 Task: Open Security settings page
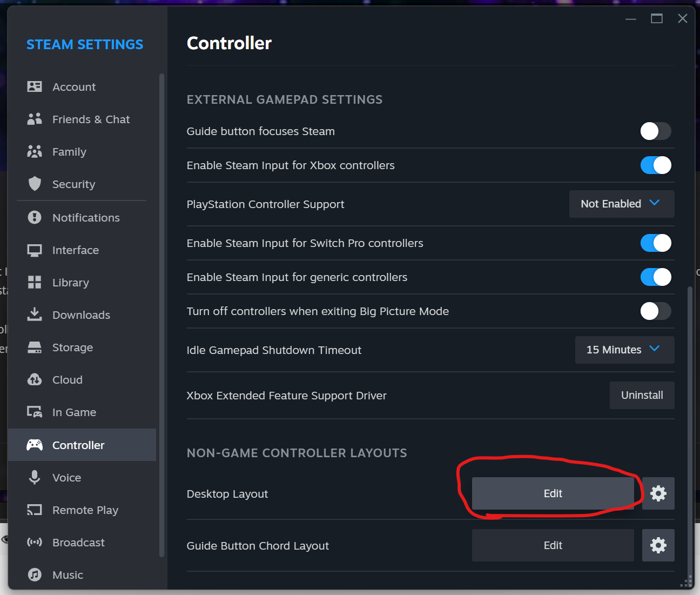point(82,184)
